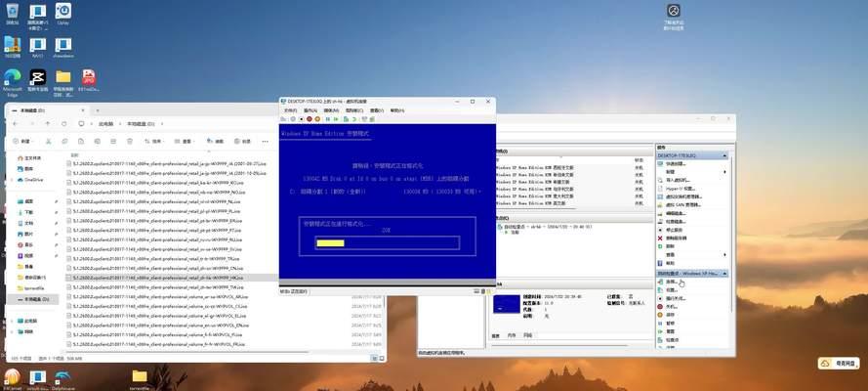Click the Pause icon in VM connection toolbar
Image resolution: width=868 pixels, height=391 pixels.
tap(328, 119)
